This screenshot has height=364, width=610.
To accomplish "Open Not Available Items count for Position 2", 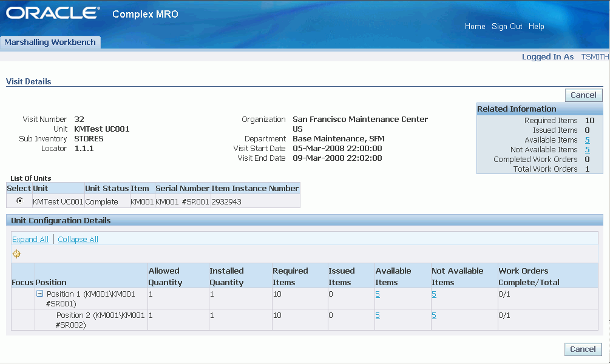I will (x=434, y=315).
